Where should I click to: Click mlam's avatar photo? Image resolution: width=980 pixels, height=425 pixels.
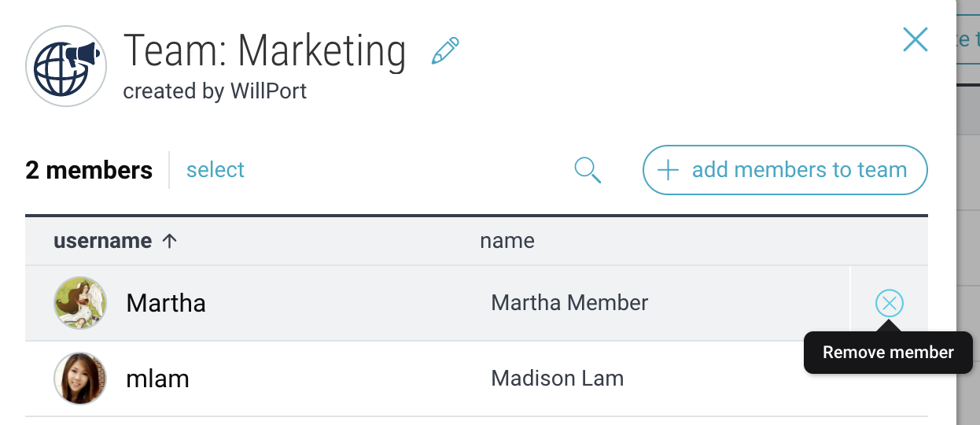pyautogui.click(x=80, y=379)
